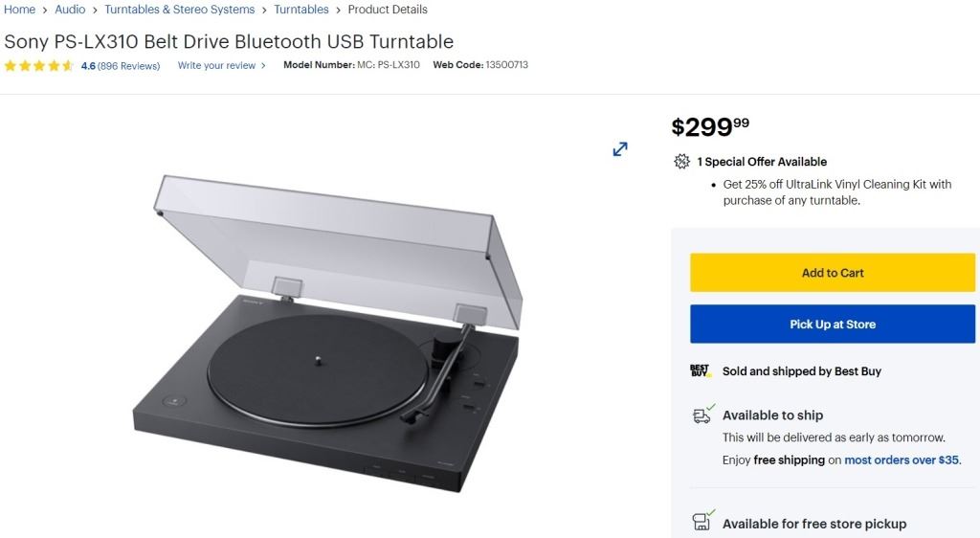Click the special offer gear badge icon

[681, 162]
